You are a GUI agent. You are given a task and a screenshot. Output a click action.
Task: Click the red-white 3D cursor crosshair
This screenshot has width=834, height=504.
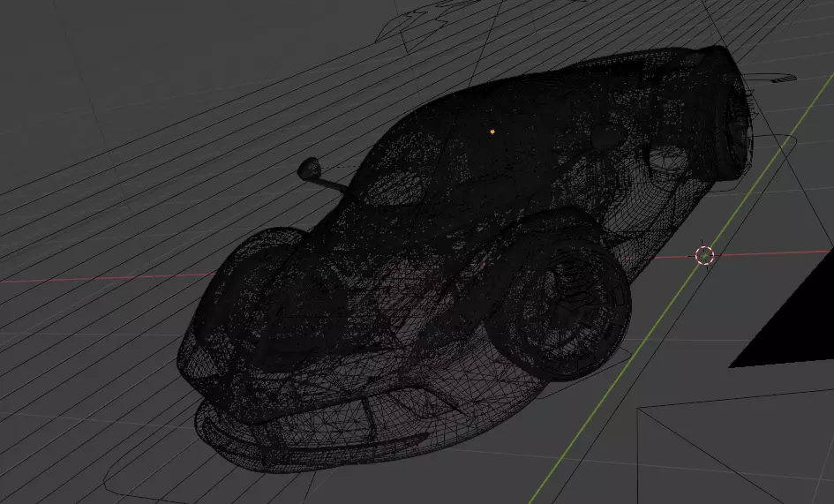point(705,256)
